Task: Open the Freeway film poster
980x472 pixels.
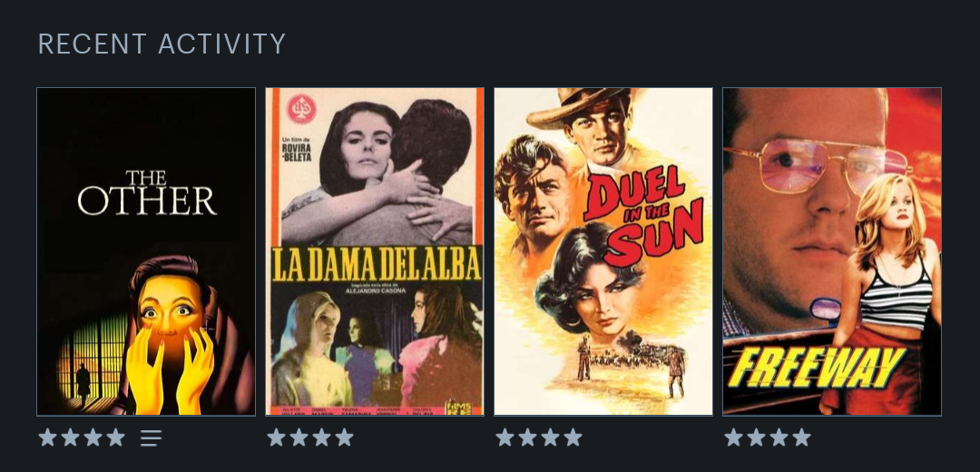Action: pos(832,252)
